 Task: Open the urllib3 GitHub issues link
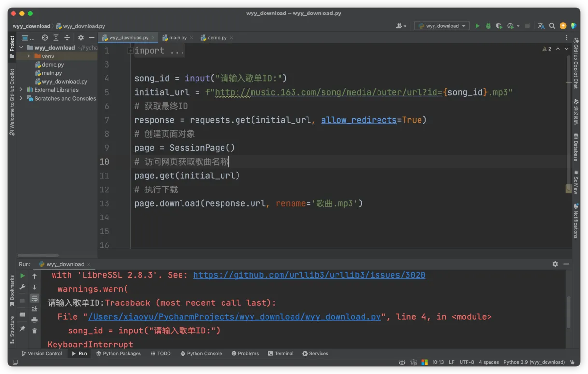(309, 275)
